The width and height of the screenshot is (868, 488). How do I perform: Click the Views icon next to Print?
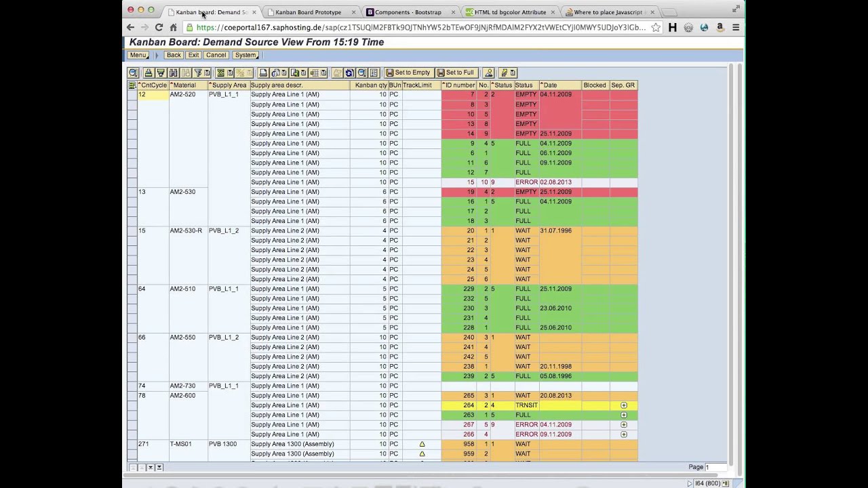tap(275, 73)
